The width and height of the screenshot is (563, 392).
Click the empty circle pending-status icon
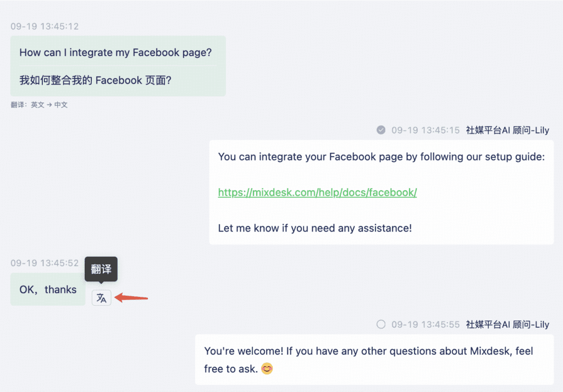tap(380, 324)
